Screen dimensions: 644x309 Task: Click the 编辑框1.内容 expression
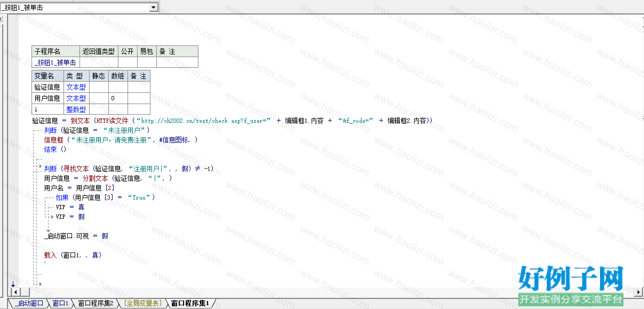tap(304, 121)
